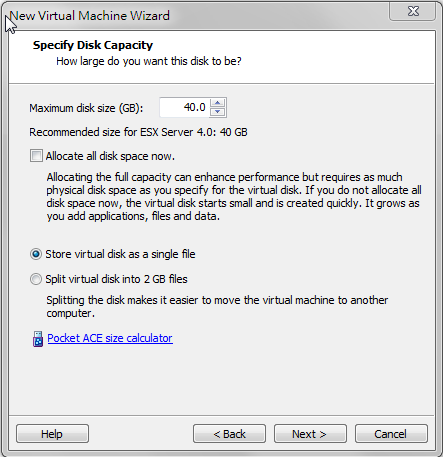
Task: Decrease disk size with down spinner arrow
Action: point(218,112)
